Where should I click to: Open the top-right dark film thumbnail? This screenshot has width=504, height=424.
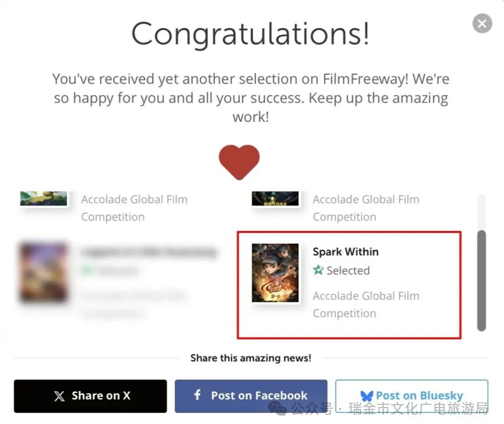point(275,199)
